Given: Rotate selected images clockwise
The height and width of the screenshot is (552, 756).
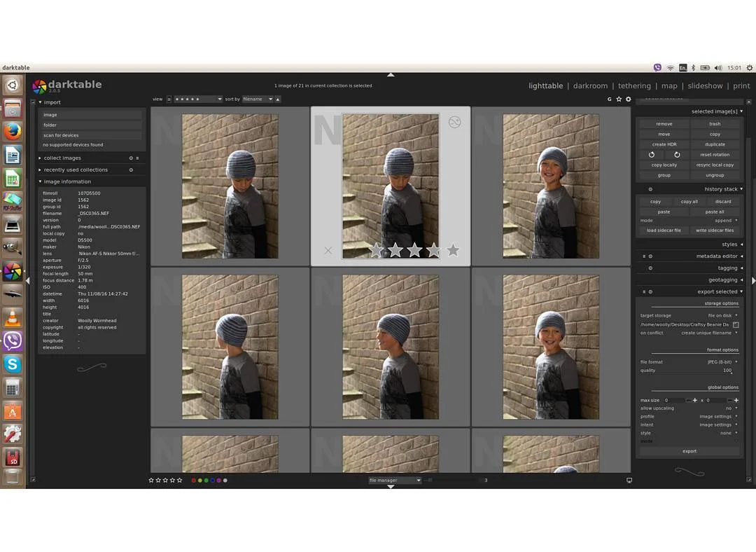Looking at the screenshot, I should 677,155.
